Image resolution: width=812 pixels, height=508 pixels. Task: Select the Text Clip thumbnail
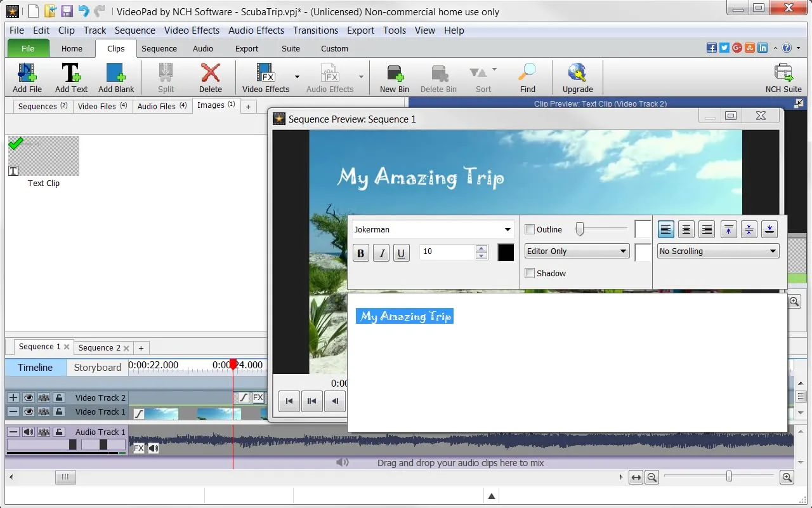tap(44, 156)
